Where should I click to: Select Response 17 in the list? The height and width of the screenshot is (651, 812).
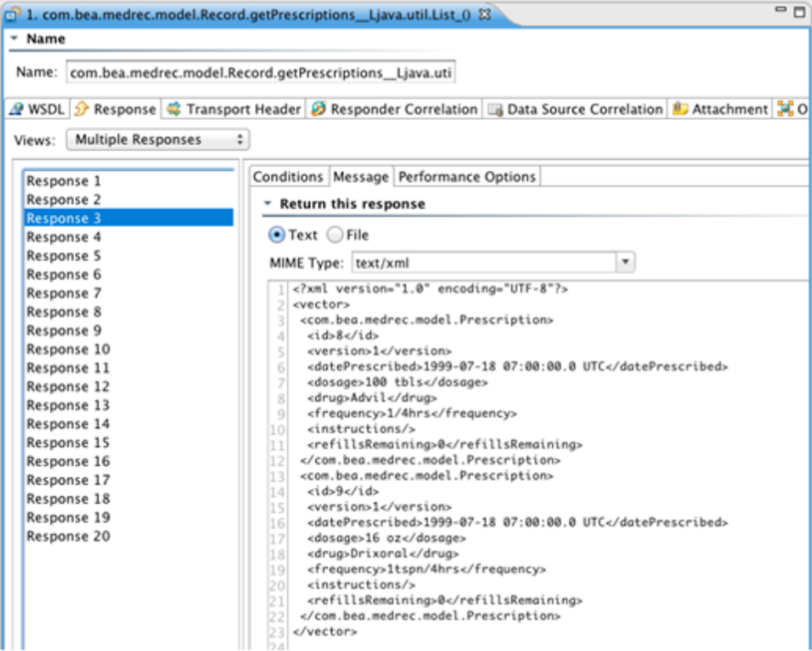(129, 480)
